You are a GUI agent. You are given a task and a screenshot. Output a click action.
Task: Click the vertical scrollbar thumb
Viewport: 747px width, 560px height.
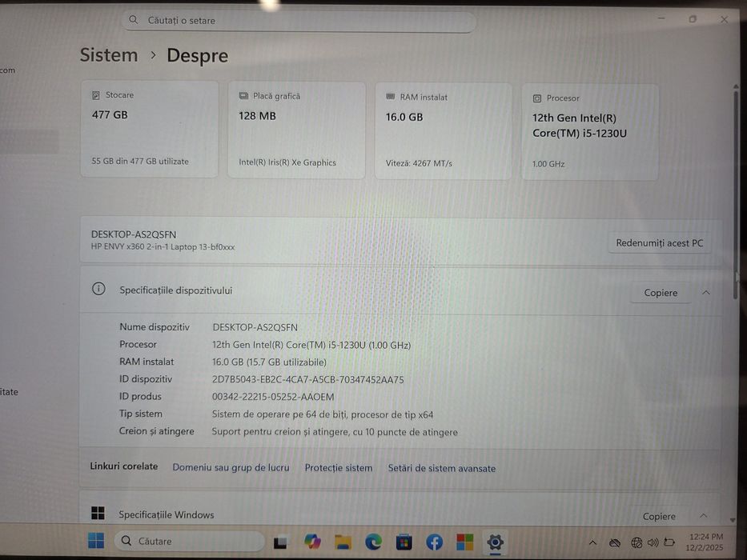pyautogui.click(x=736, y=195)
